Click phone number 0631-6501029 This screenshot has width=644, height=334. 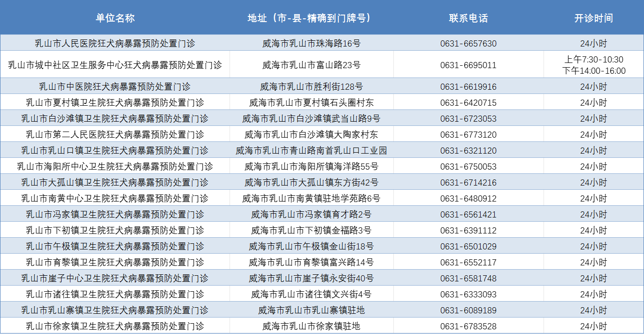click(x=468, y=246)
